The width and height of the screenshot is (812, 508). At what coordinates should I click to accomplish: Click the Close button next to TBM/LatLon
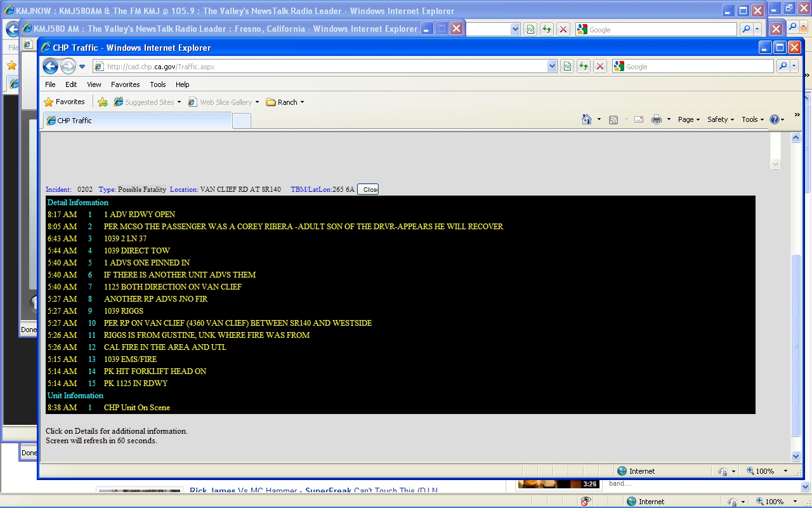(368, 189)
